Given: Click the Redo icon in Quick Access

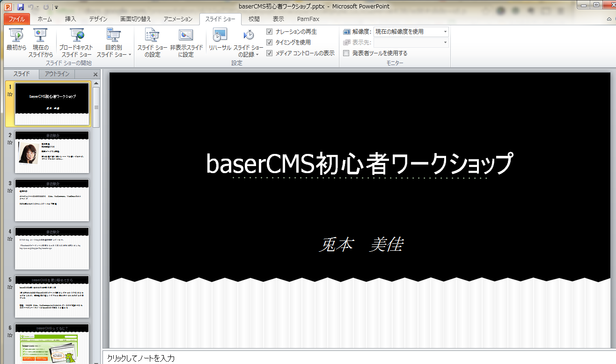Looking at the screenshot, I should [x=46, y=7].
